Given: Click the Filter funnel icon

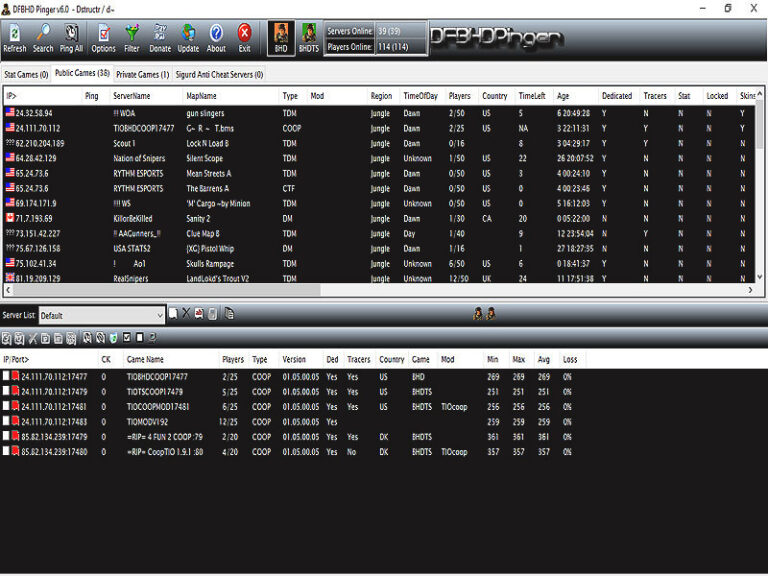Looking at the screenshot, I should pyautogui.click(x=132, y=38).
